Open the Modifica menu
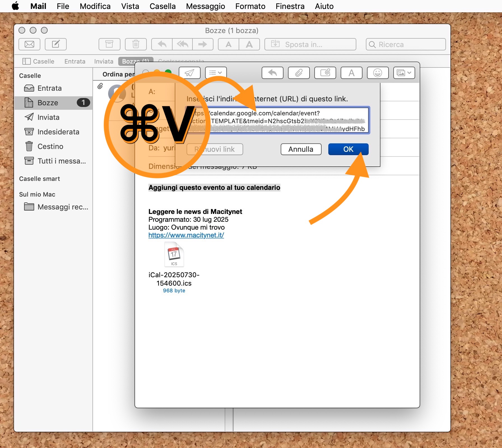Image resolution: width=502 pixels, height=448 pixels. coord(95,6)
